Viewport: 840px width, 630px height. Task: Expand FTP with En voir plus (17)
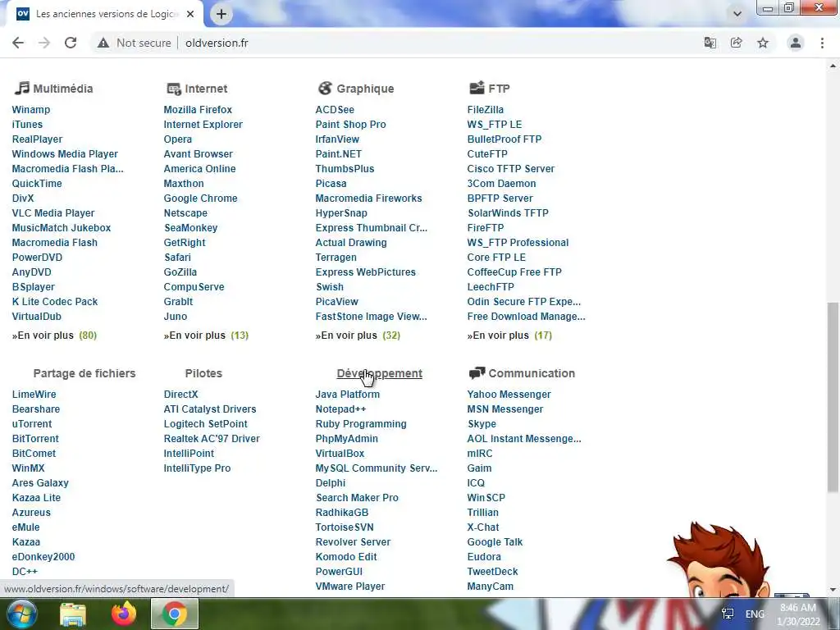coord(509,336)
